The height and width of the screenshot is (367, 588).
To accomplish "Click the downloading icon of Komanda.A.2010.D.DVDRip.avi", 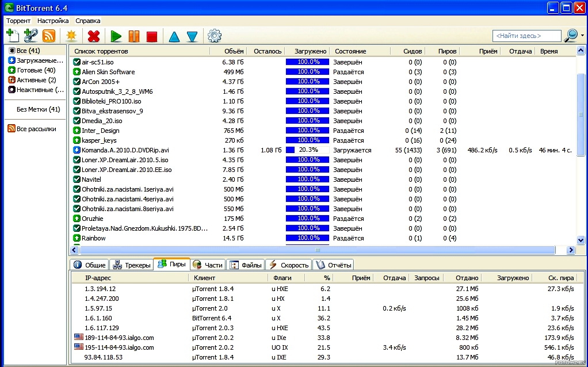I will pos(77,150).
